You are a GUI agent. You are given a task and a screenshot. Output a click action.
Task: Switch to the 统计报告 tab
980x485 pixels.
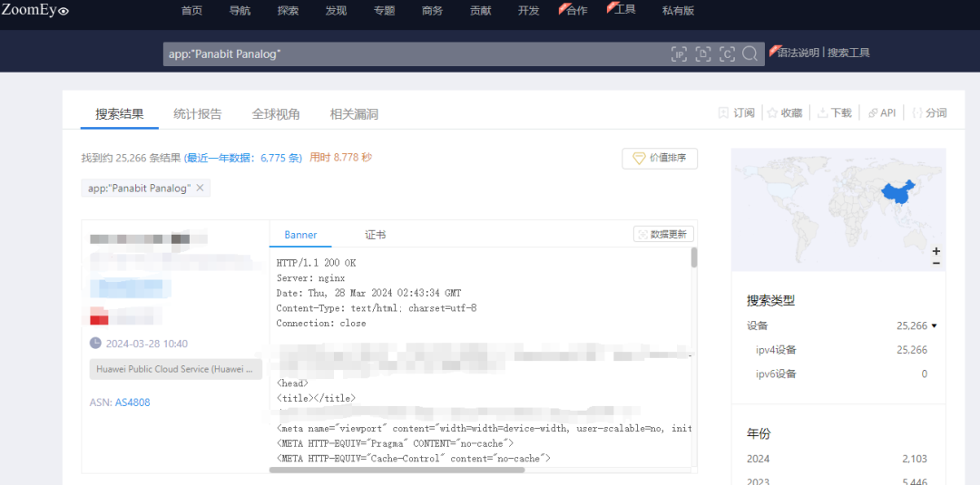point(198,114)
